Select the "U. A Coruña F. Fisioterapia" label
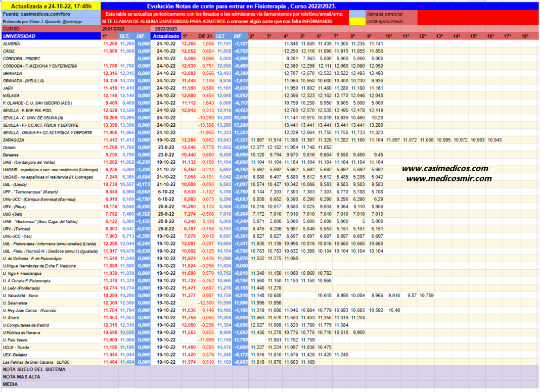Screen dimensions: 540x392 coord(26,281)
